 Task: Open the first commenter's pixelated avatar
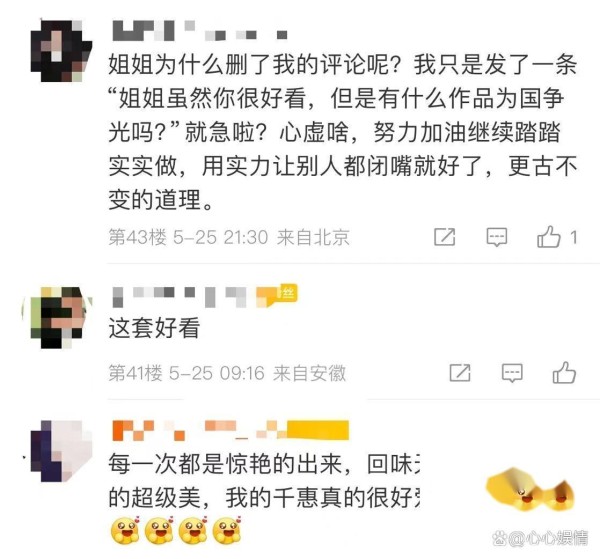(61, 51)
